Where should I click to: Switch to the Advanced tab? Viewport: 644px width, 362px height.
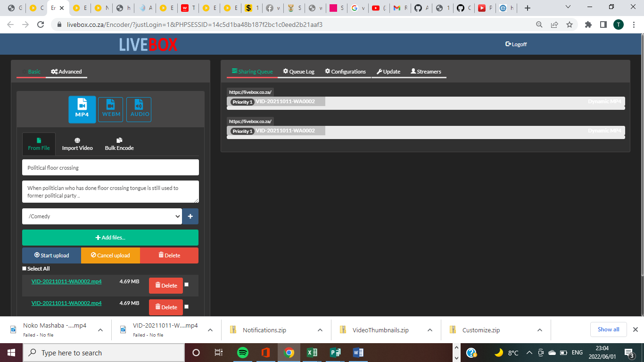[x=66, y=72]
